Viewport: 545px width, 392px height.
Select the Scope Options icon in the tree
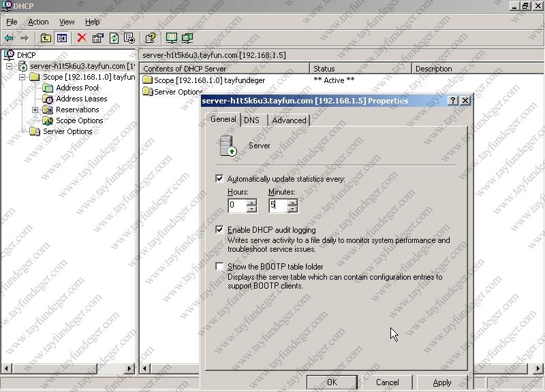48,121
